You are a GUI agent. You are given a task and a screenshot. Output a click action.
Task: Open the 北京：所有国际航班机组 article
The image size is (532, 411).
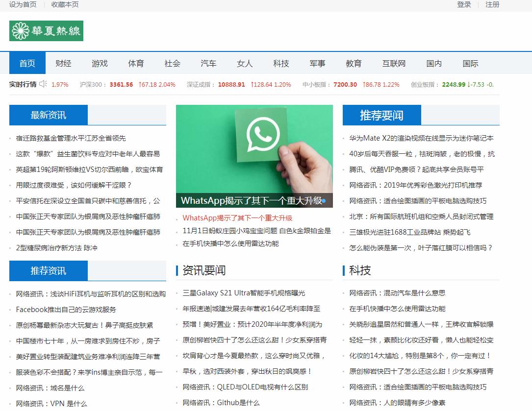click(x=421, y=217)
